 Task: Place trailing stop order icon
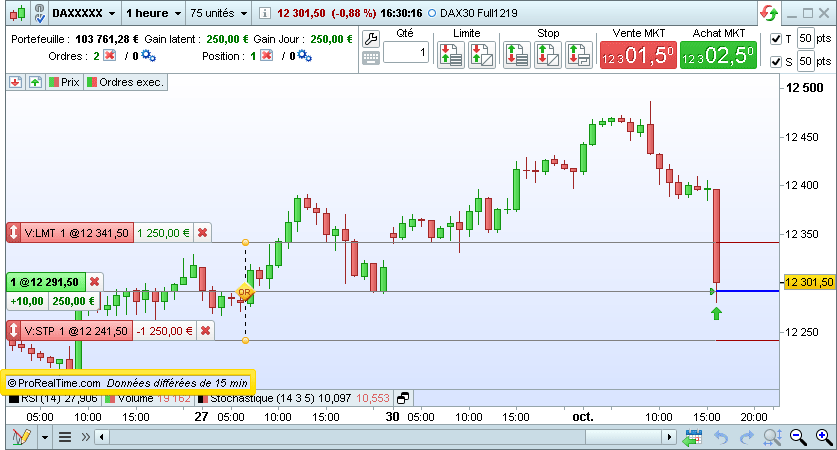point(579,55)
